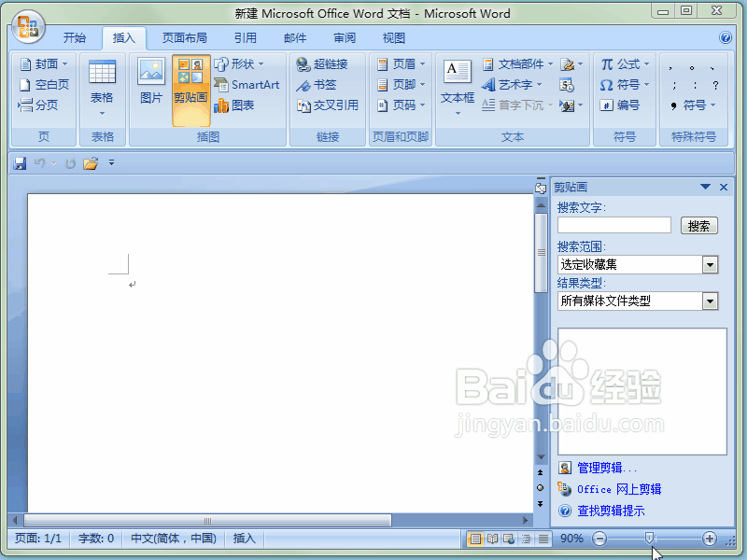
Task: Switch to Web Layout view
Action: [509, 539]
